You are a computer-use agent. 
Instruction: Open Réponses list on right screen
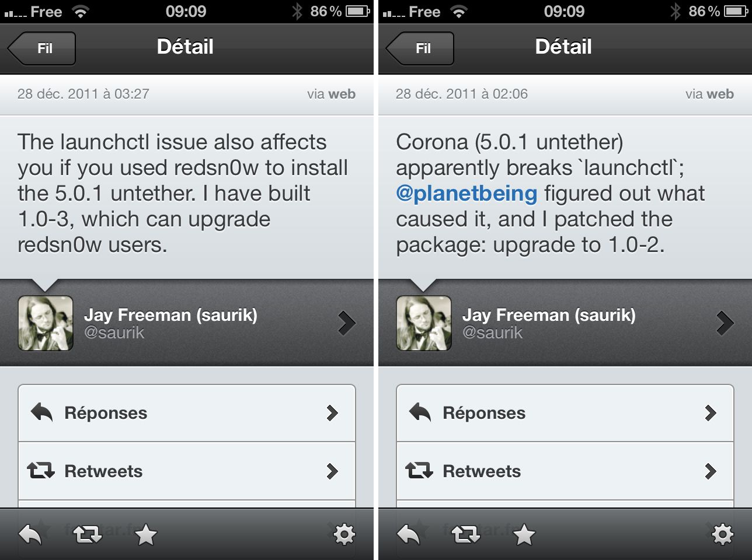[565, 413]
